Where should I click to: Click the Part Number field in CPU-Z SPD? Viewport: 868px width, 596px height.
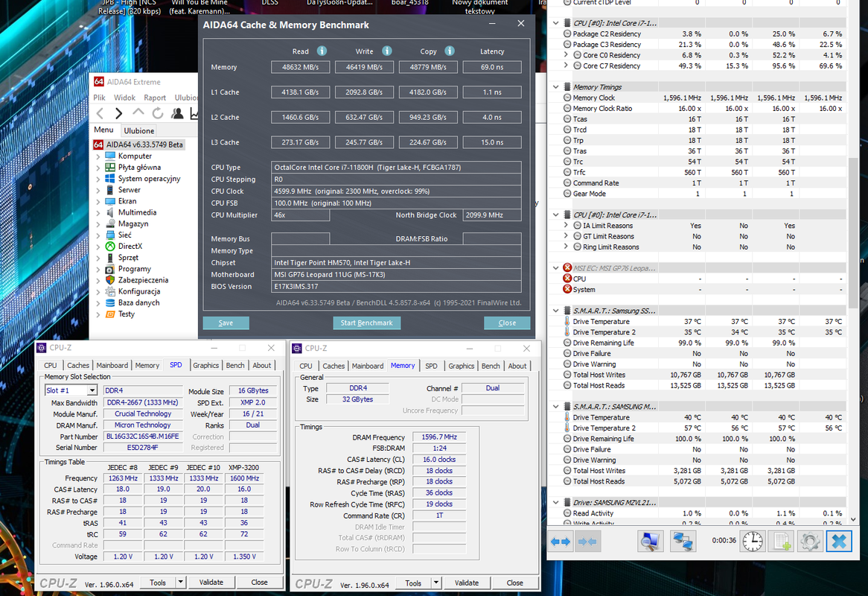pyautogui.click(x=143, y=437)
